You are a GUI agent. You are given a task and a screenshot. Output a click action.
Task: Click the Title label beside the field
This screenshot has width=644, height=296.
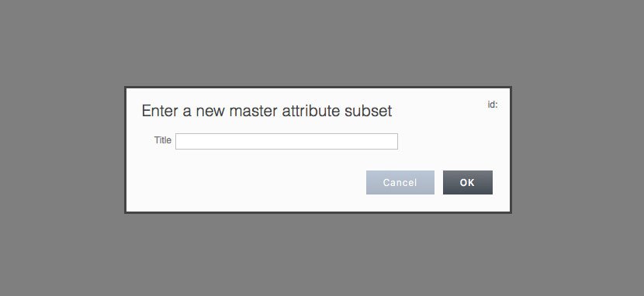163,140
